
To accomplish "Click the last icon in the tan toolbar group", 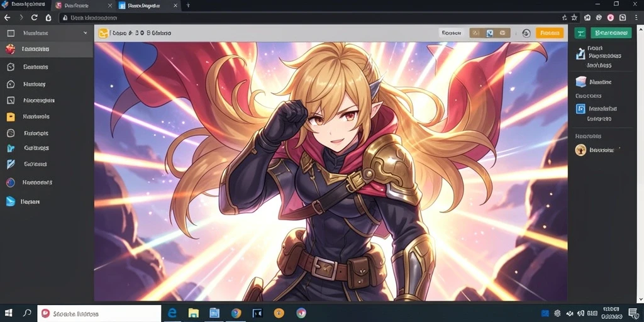I will (x=502, y=33).
